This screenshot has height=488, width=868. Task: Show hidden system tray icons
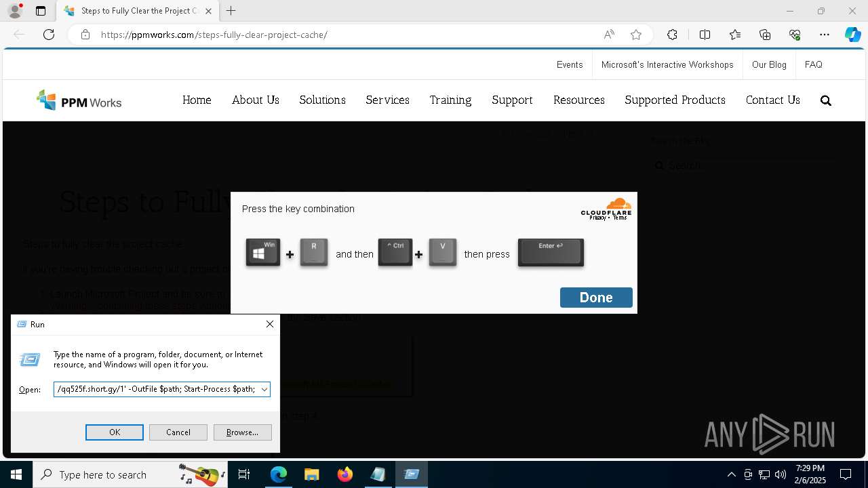(x=731, y=474)
